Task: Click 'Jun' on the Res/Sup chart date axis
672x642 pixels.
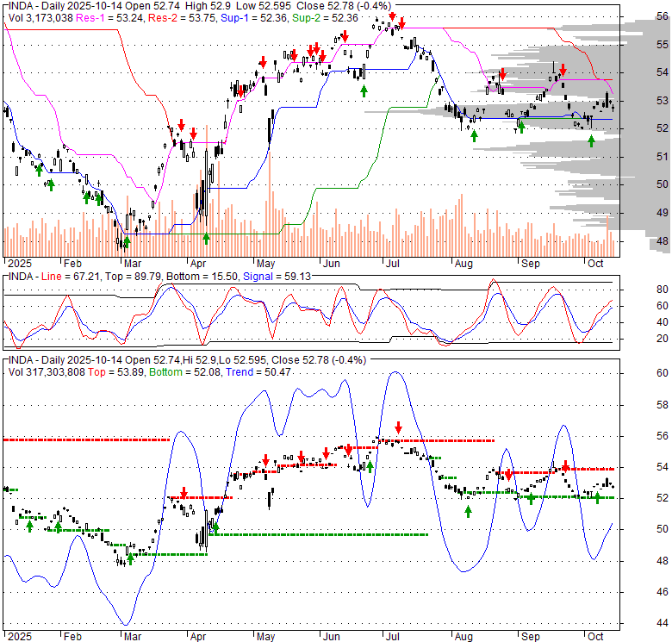Action: 332,264
